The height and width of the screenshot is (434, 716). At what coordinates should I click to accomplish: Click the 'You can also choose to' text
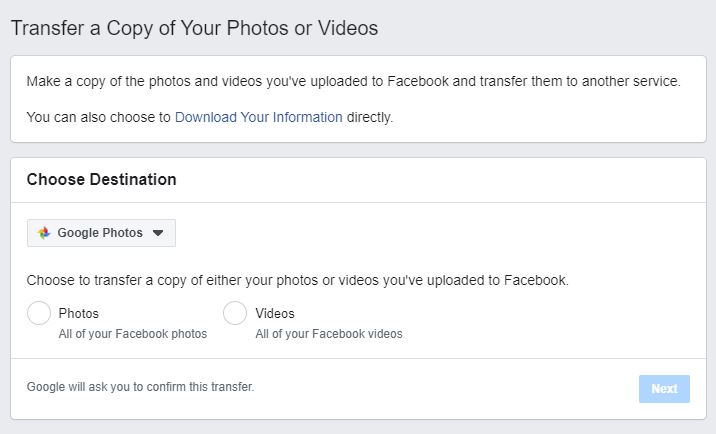click(99, 117)
